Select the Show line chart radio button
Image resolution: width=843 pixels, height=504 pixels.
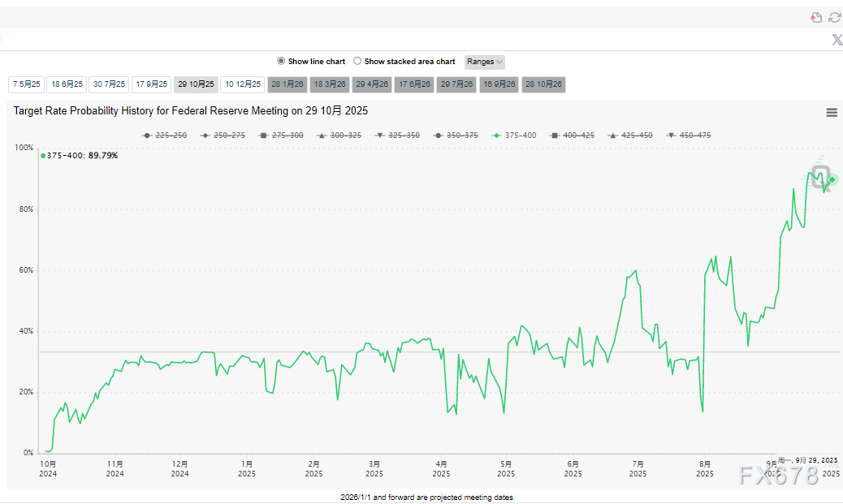[282, 62]
